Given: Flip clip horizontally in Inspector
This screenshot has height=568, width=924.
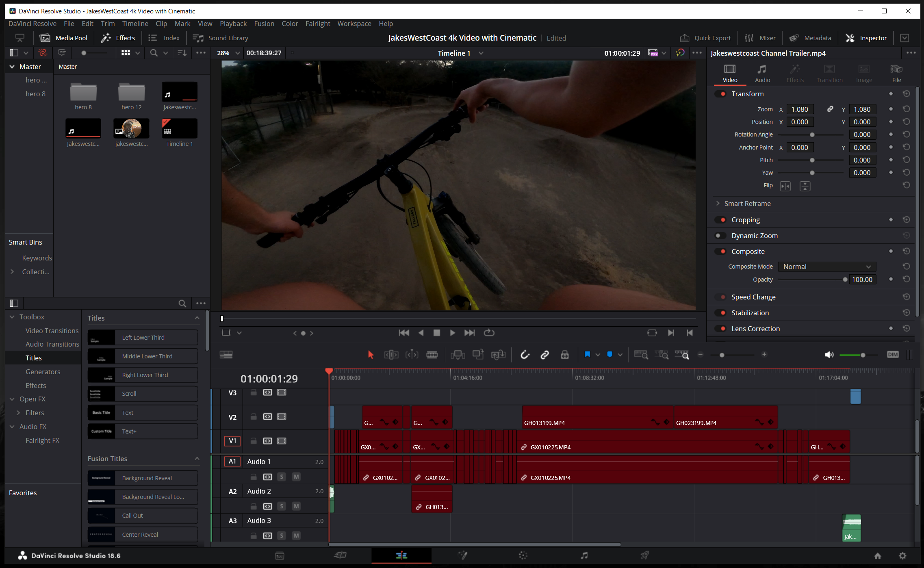Looking at the screenshot, I should [x=785, y=186].
